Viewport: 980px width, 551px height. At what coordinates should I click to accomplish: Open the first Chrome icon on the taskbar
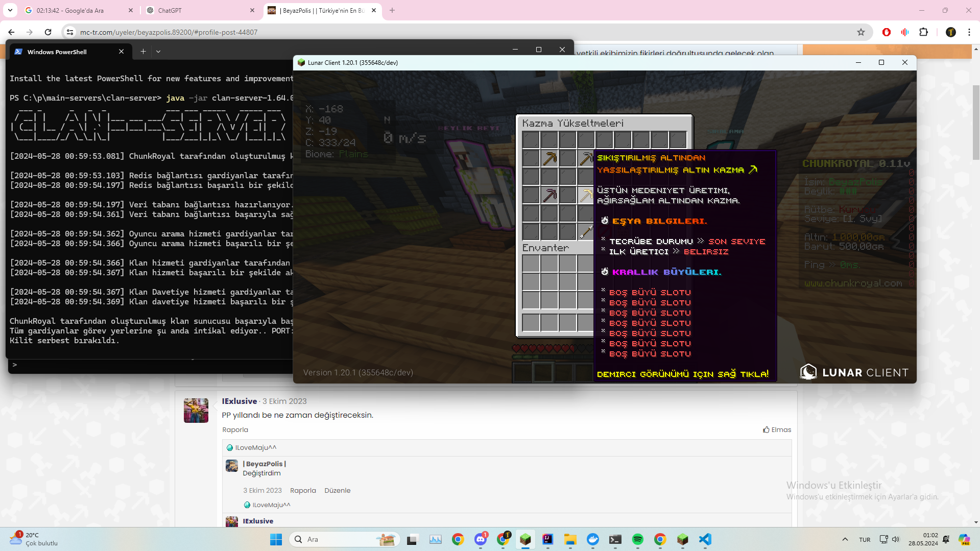pyautogui.click(x=458, y=539)
